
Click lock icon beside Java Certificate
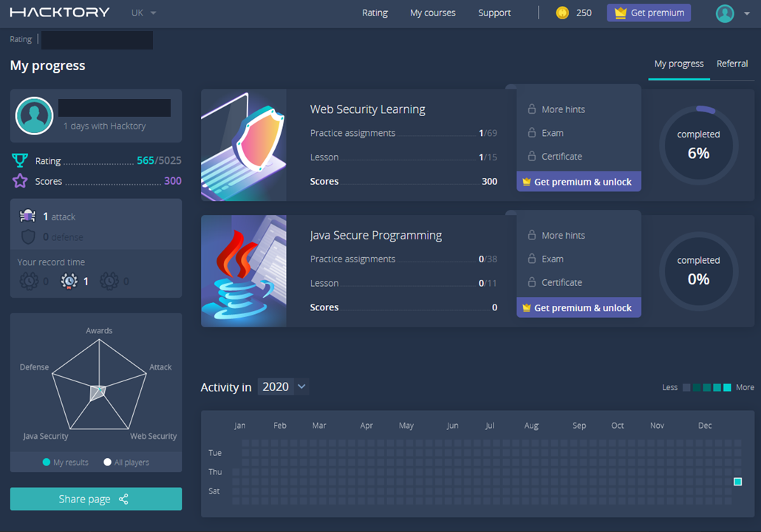point(532,282)
